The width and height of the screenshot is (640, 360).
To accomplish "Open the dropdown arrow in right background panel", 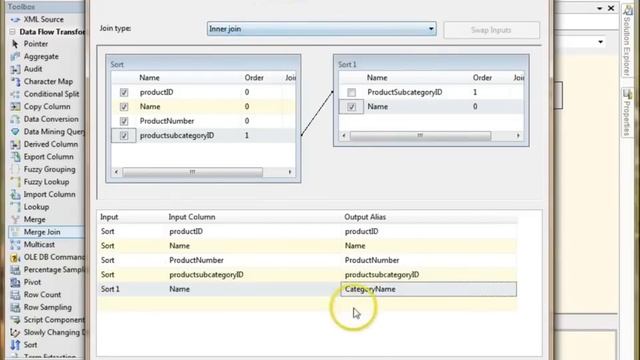I will coord(600,42).
